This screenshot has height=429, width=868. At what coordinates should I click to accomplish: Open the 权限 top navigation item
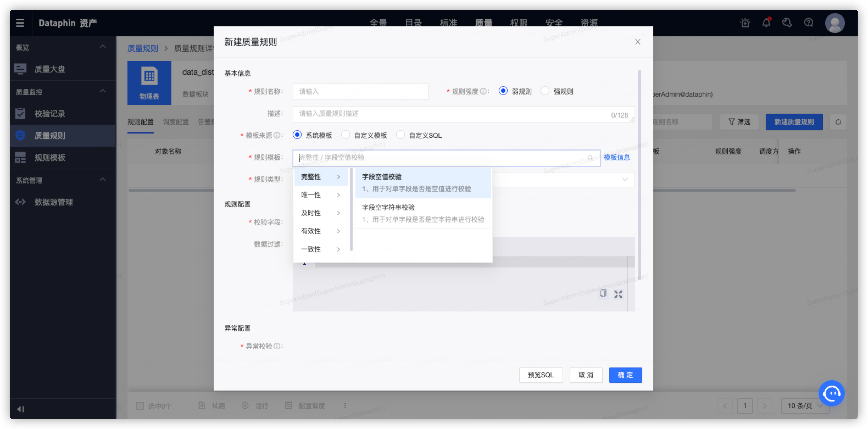(519, 23)
